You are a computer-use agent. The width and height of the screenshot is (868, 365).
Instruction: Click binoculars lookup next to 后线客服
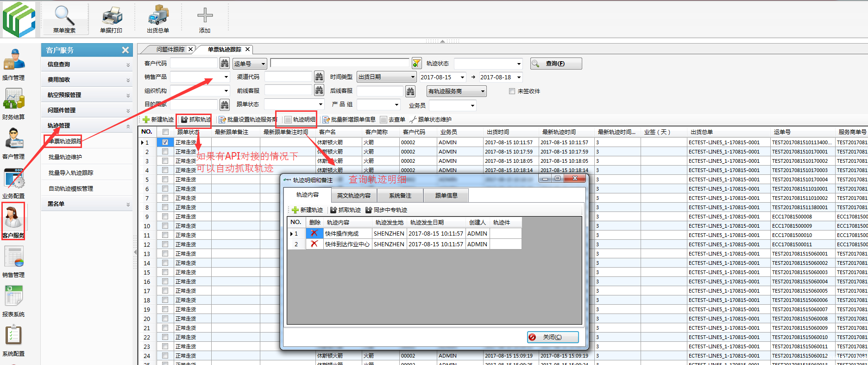pos(410,91)
